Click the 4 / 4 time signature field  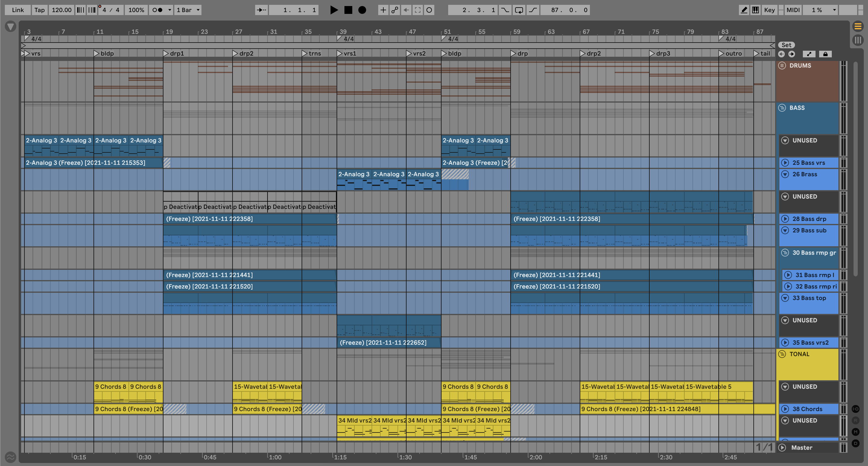[111, 10]
